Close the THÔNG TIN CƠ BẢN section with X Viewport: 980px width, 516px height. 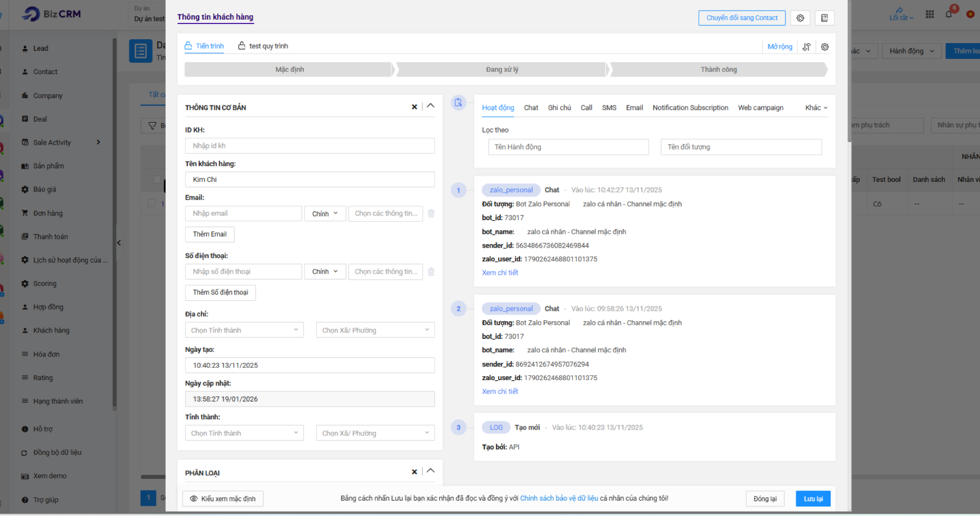pos(414,107)
